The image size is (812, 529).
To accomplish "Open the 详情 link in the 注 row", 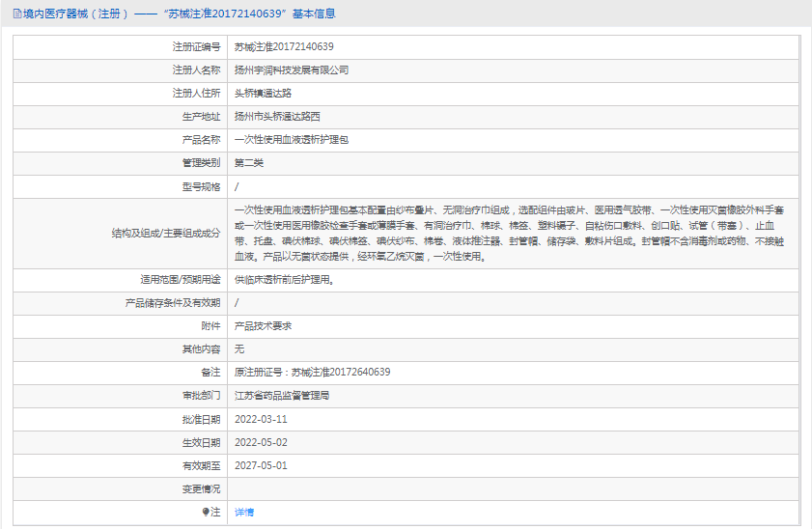I will click(244, 512).
